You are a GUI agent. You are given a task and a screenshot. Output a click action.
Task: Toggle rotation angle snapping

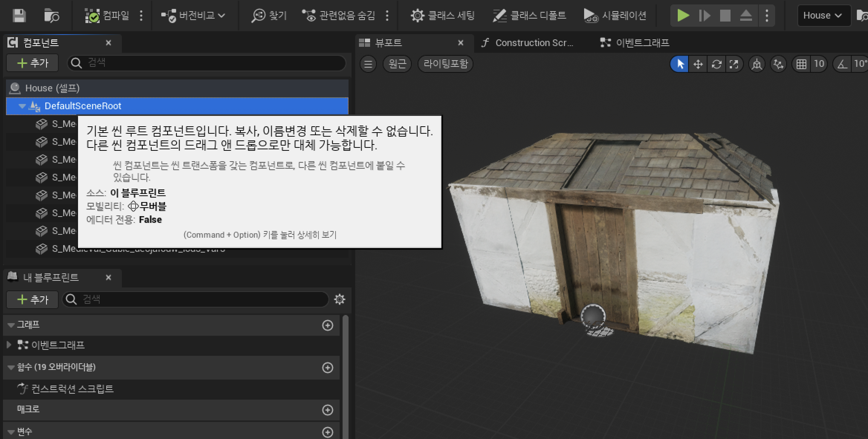842,64
